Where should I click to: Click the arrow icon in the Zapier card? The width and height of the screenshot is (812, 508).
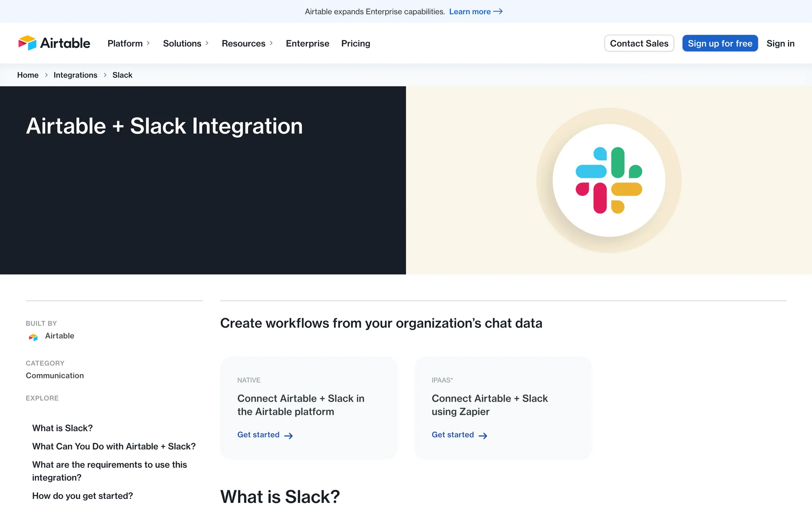tap(483, 436)
